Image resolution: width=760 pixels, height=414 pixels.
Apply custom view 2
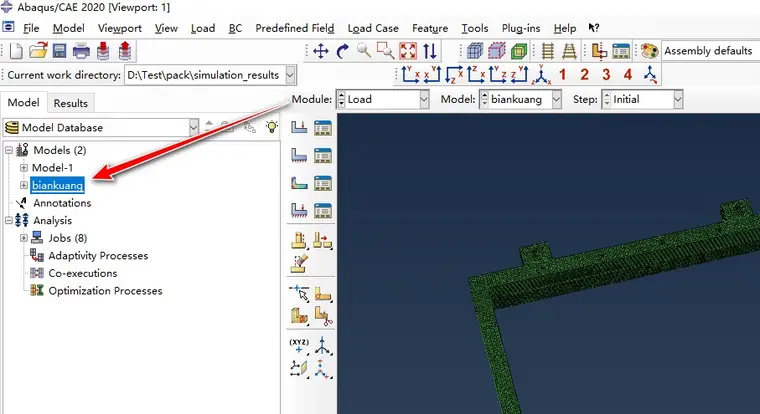(x=584, y=75)
